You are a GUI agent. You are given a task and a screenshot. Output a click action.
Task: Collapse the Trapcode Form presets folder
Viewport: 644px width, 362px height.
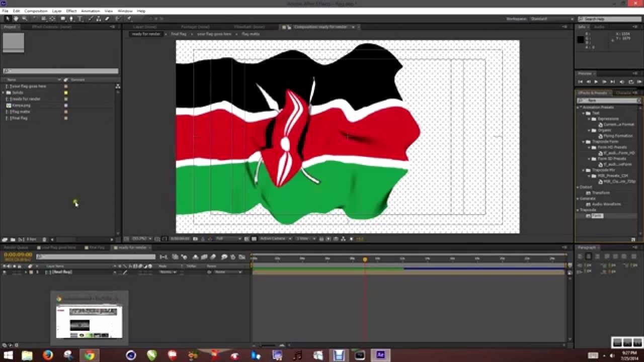click(x=584, y=142)
